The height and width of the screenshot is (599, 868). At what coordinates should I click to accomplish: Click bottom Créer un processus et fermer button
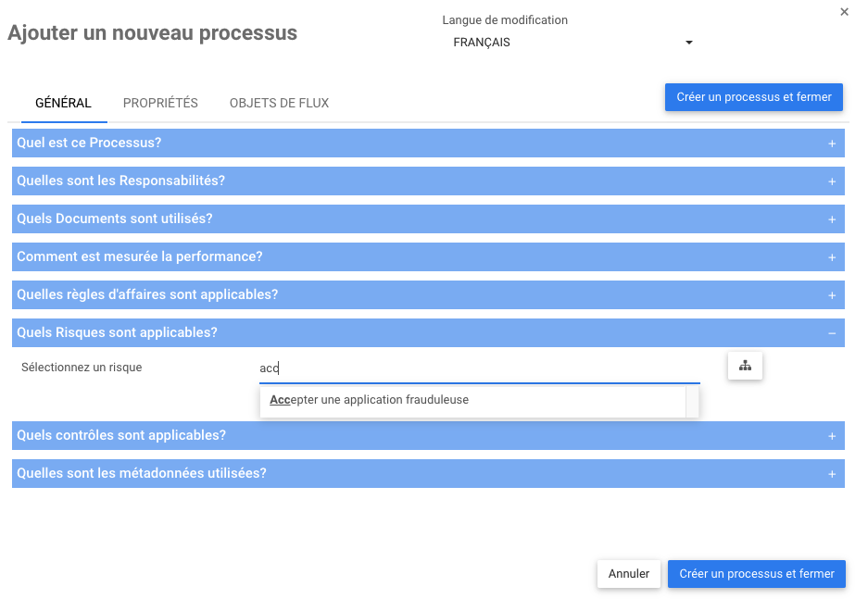757,574
